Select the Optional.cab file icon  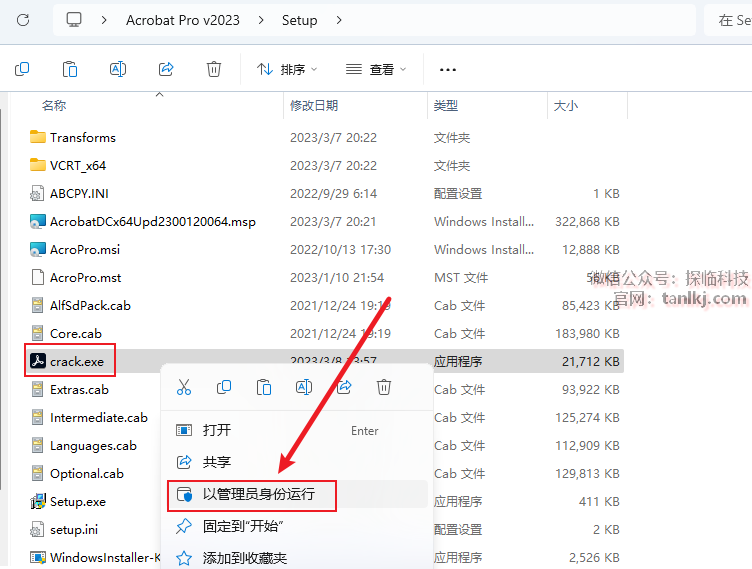pyautogui.click(x=37, y=473)
